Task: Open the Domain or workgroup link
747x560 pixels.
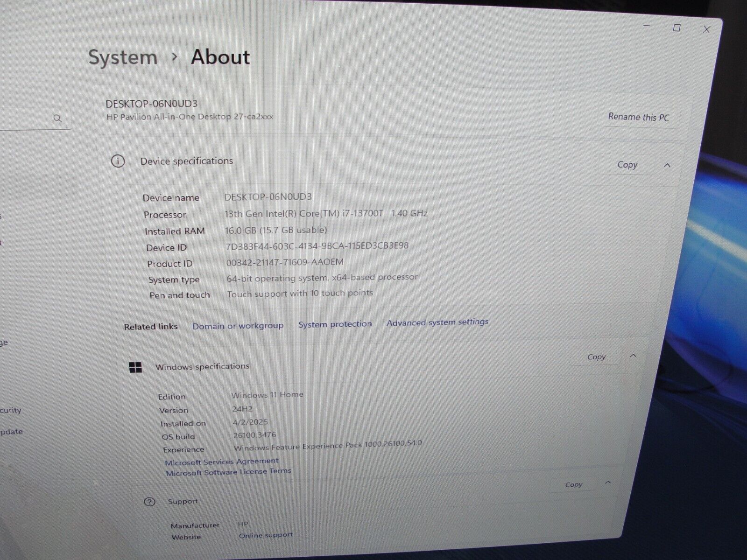Action: [238, 326]
